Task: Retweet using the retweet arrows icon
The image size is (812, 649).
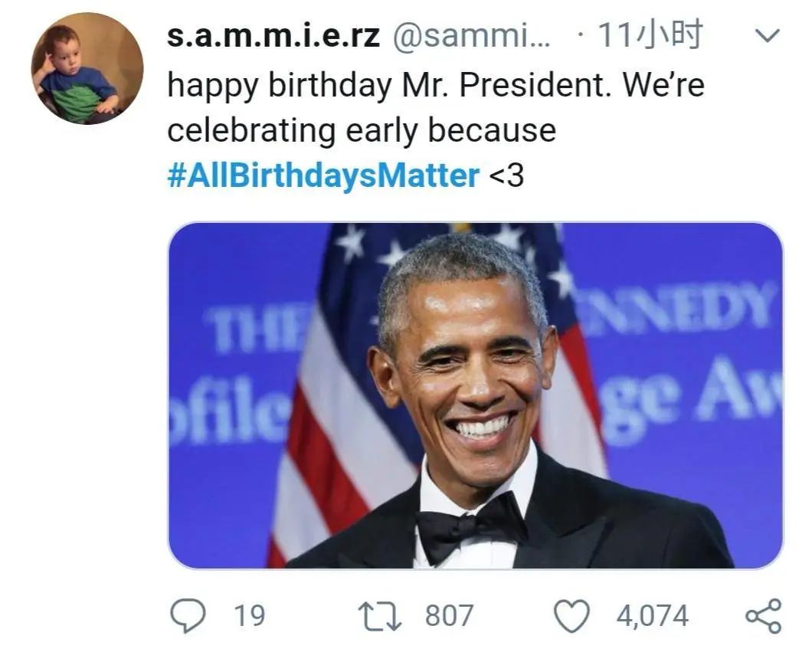Action: click(381, 616)
